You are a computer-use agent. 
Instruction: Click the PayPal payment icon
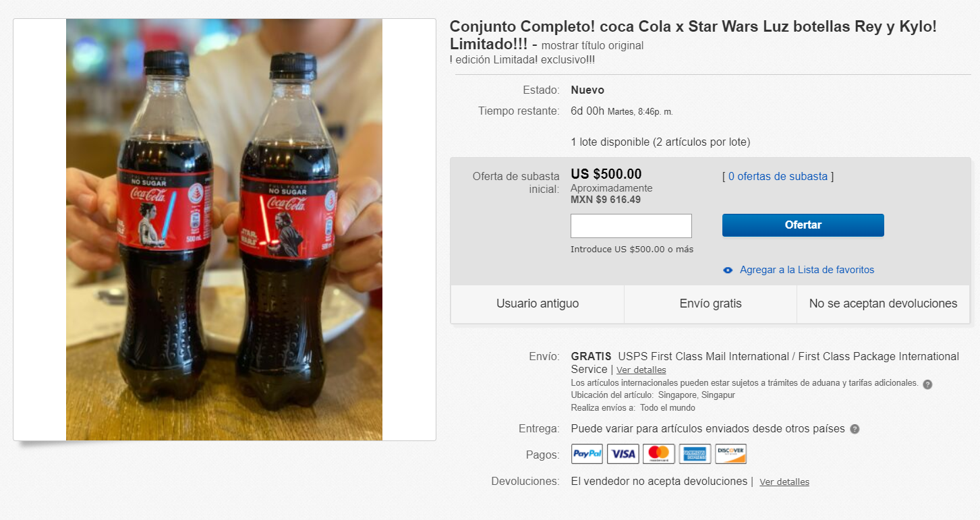(x=587, y=454)
